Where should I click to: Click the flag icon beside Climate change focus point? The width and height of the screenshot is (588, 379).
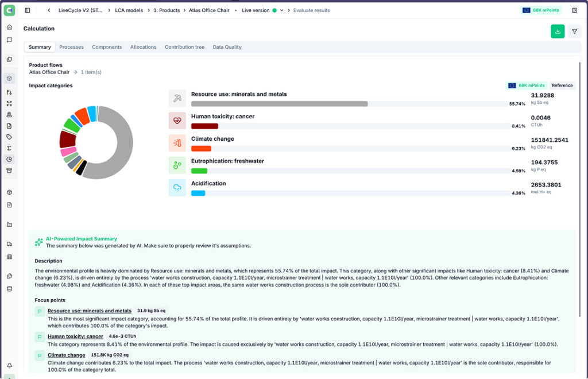coord(40,355)
